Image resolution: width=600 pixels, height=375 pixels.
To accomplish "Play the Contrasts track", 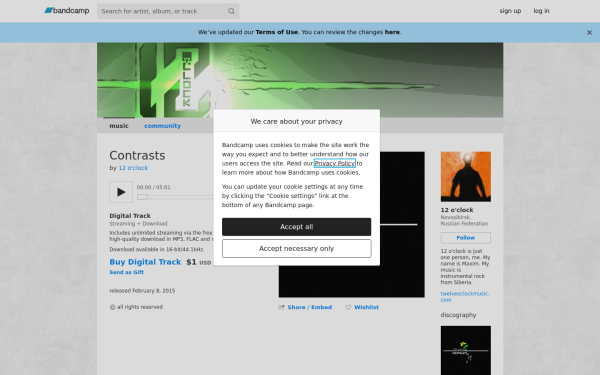I will click(121, 192).
